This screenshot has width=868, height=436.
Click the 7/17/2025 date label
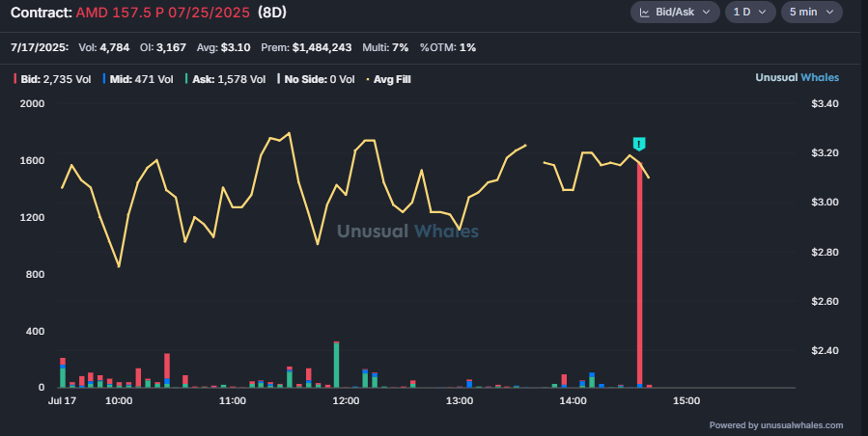[x=40, y=47]
